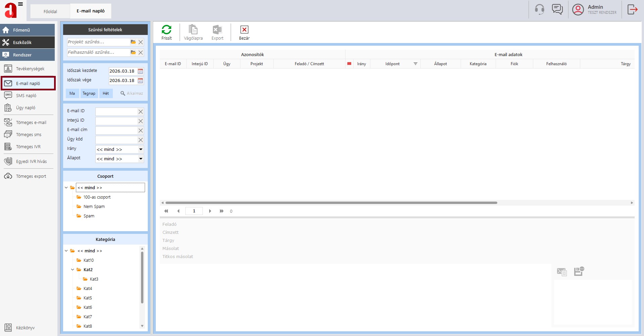This screenshot has width=644, height=336.
Task: Open SMS napló in the sidebar
Action: click(x=26, y=96)
